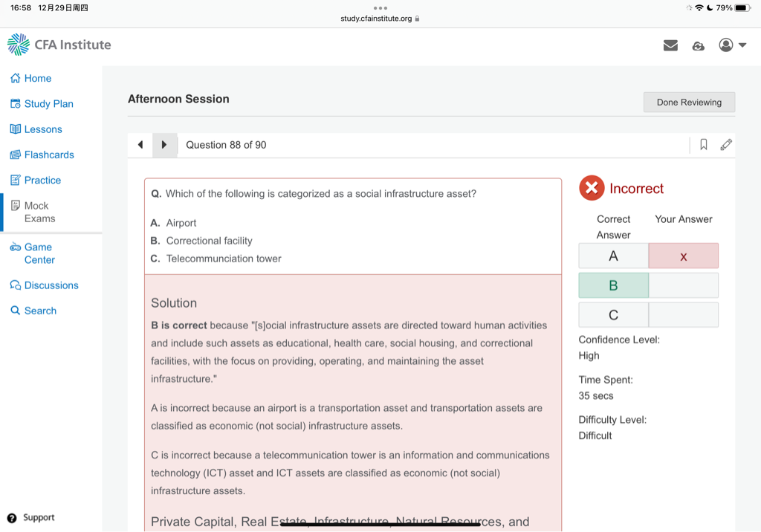Click answer option C. Telecommunciation tower

click(216, 259)
